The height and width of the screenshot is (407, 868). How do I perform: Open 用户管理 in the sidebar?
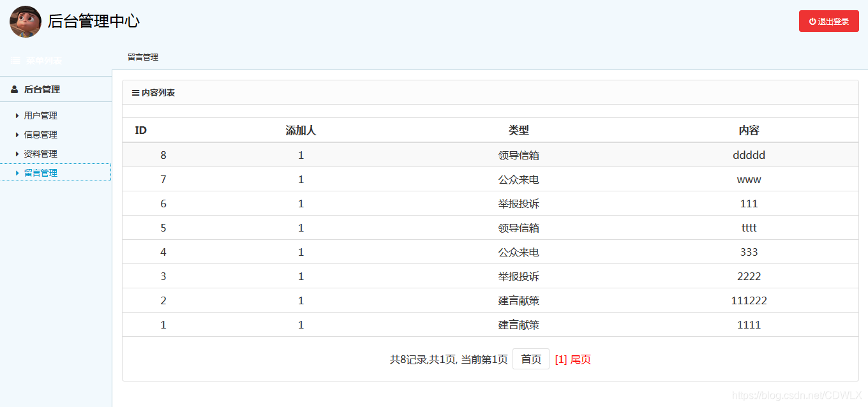point(41,115)
